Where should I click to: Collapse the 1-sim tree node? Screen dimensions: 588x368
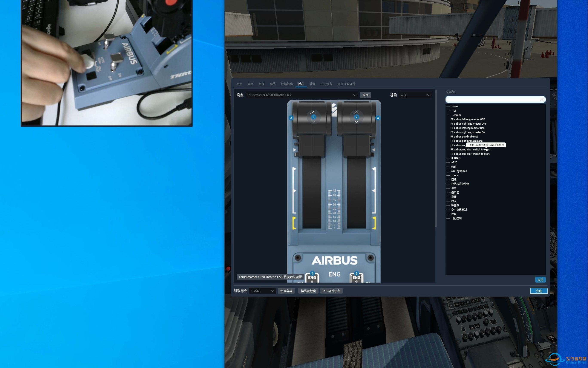[448, 107]
